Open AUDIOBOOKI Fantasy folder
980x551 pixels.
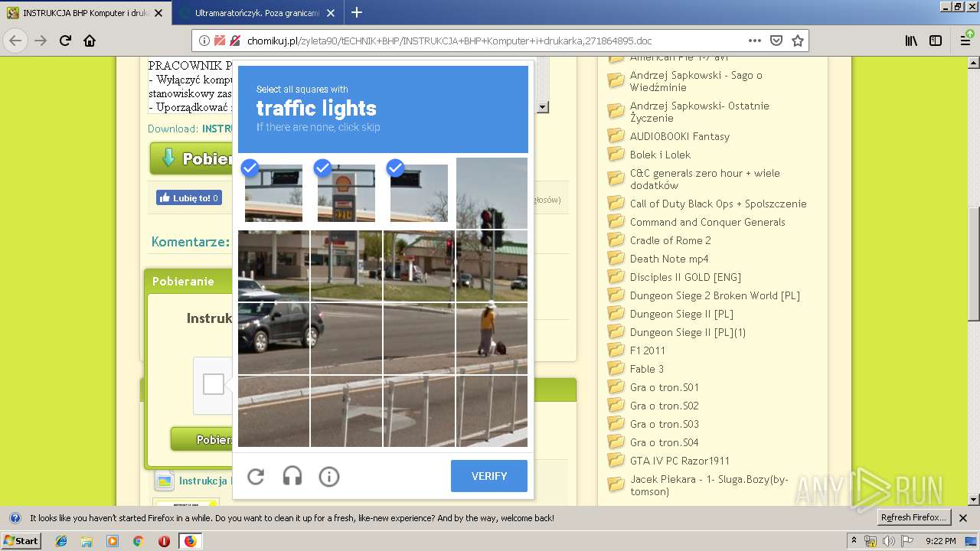680,136
